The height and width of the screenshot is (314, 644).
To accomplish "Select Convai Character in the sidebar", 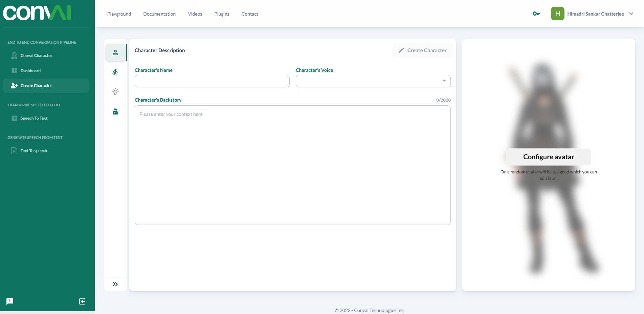I will pos(46,56).
